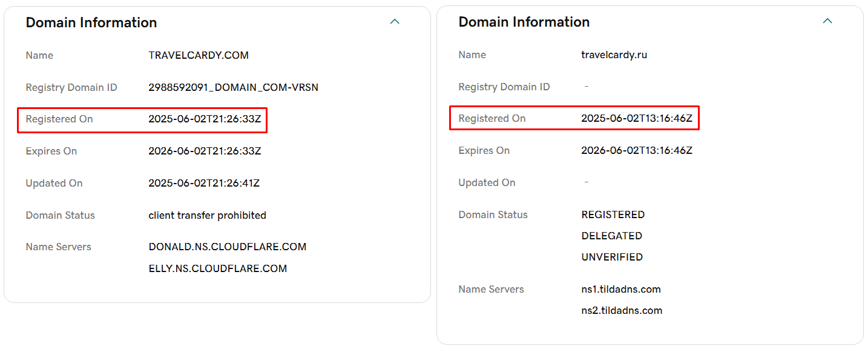Click registration date 2025-06-02T21:26:33Z
The height and width of the screenshot is (349, 868).
click(205, 119)
